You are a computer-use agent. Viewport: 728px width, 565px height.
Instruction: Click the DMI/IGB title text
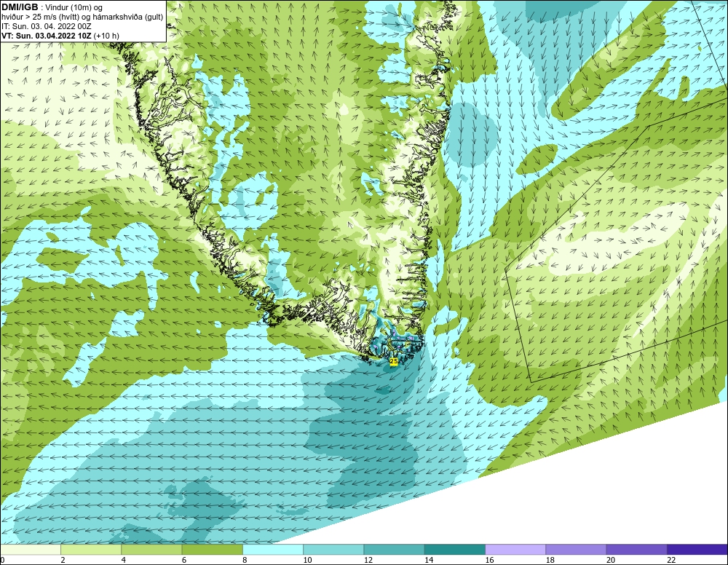(20, 7)
